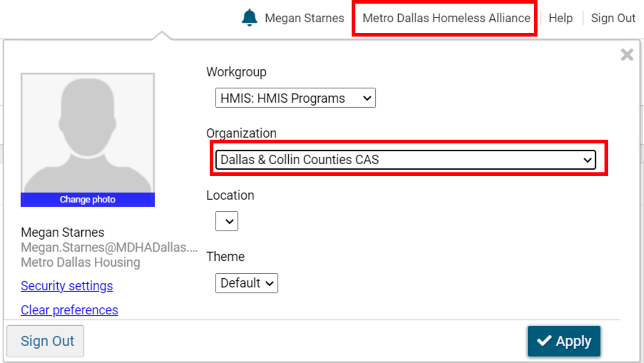The width and height of the screenshot is (644, 363).
Task: Open the Help menu item
Action: pyautogui.click(x=561, y=18)
